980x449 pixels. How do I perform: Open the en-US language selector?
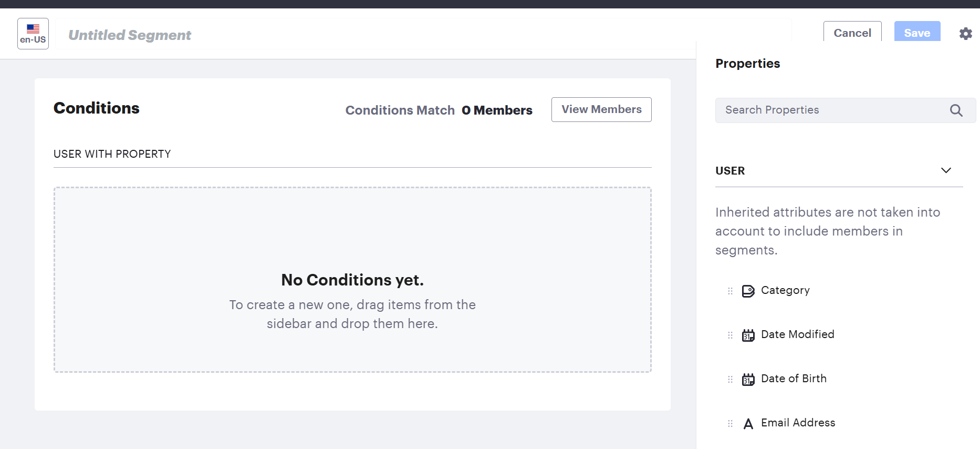33,34
